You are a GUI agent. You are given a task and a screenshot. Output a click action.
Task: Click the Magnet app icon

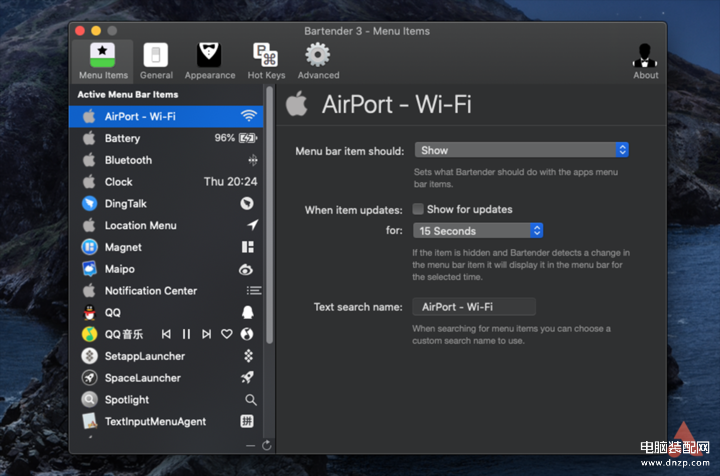[90, 247]
